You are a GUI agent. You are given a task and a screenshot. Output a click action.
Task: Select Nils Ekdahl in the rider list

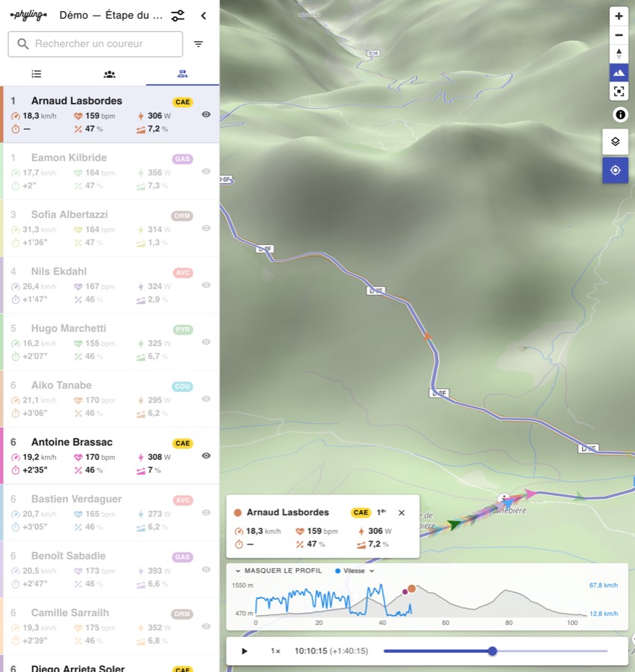[110, 285]
